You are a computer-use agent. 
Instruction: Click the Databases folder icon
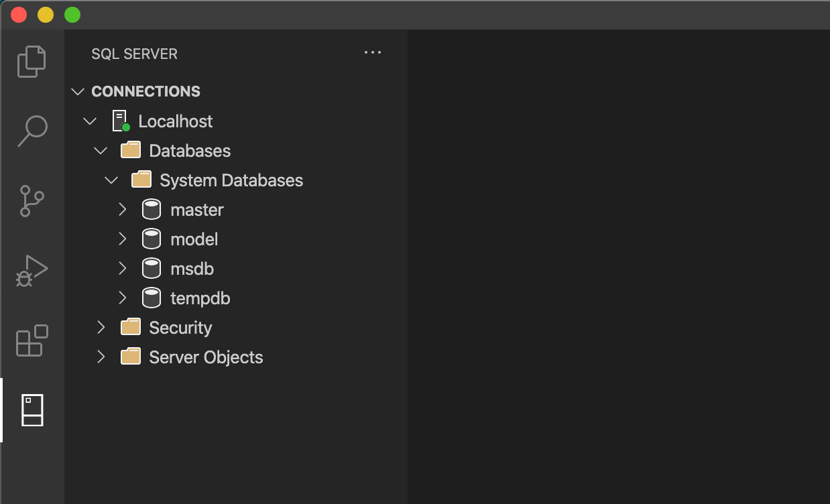point(131,150)
